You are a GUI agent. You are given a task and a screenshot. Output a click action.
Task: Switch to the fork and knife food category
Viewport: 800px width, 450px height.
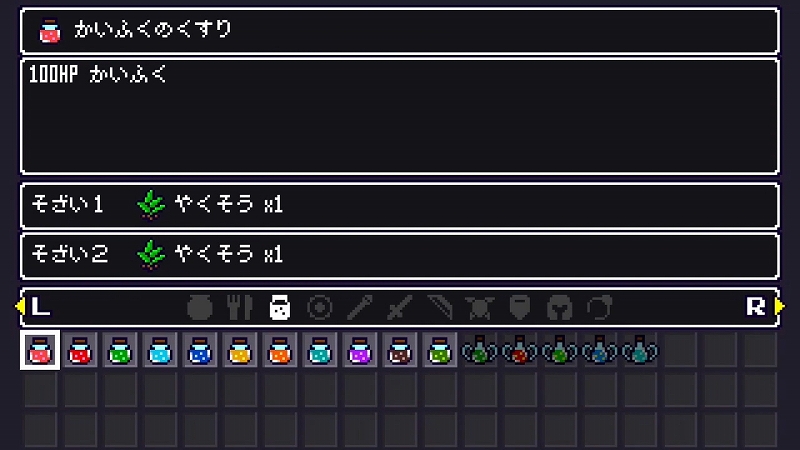(239, 308)
